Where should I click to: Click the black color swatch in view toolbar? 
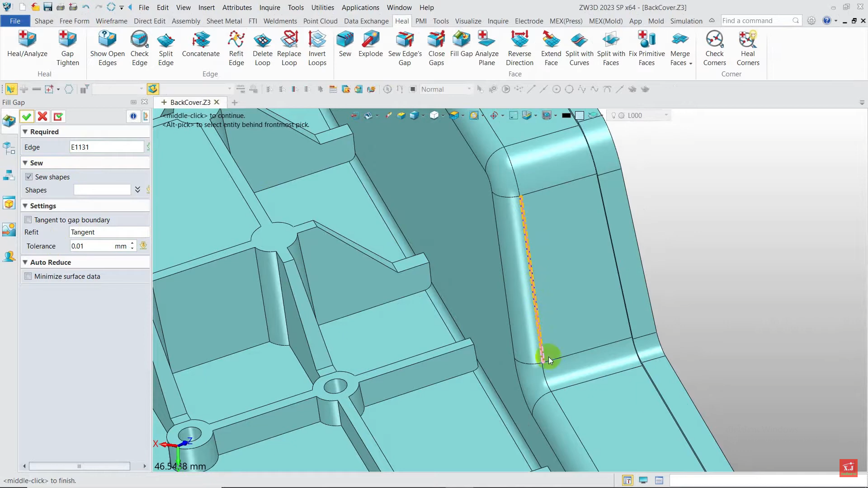[x=566, y=115]
